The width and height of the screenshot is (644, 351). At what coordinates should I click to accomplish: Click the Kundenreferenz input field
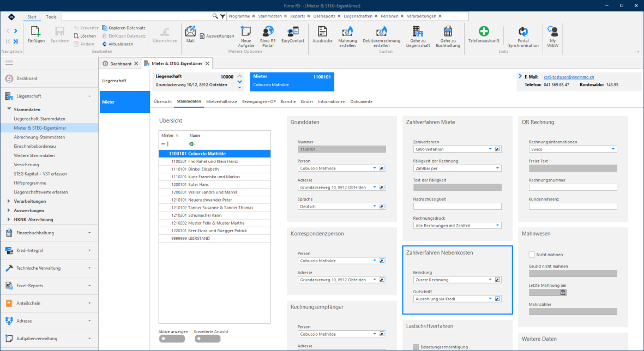coord(573,207)
